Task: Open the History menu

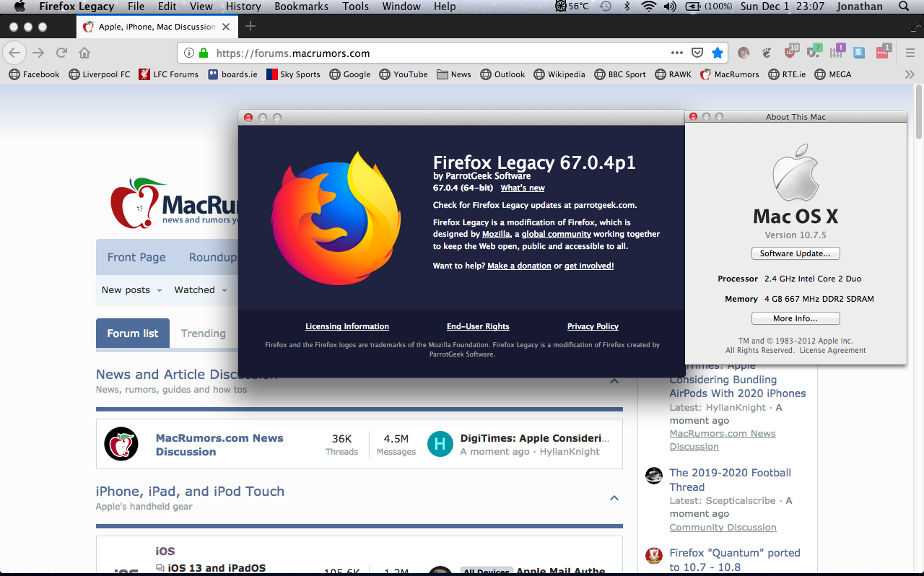Action: [243, 6]
